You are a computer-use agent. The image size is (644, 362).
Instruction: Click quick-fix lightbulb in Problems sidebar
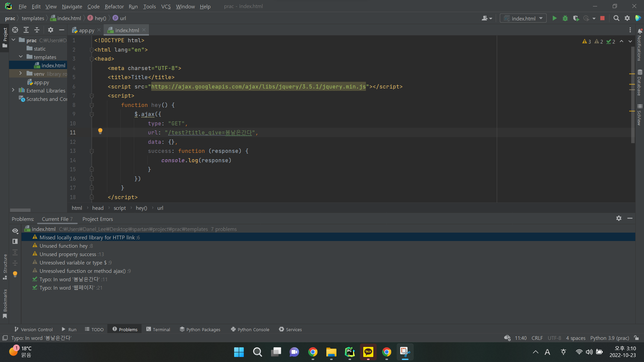click(x=15, y=274)
